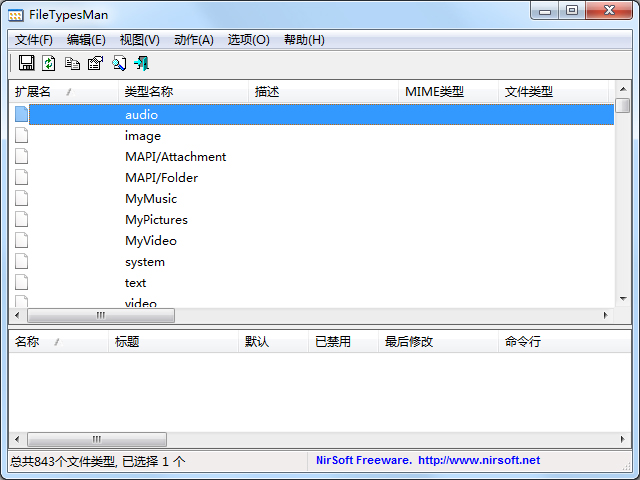640x480 pixels.
Task: Sort by the 描述 column header
Action: [x=324, y=92]
